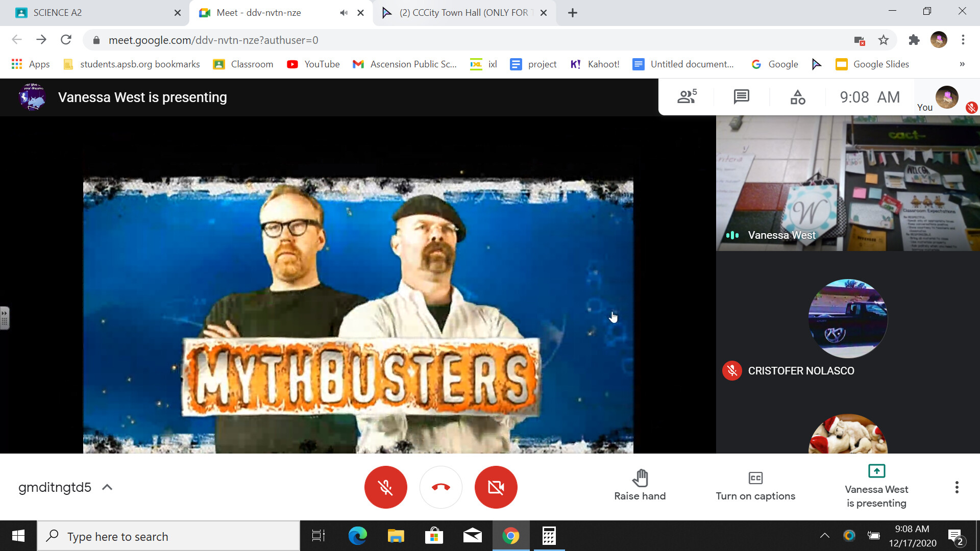980x551 pixels.
Task: Open Windows Start menu
Action: click(18, 536)
